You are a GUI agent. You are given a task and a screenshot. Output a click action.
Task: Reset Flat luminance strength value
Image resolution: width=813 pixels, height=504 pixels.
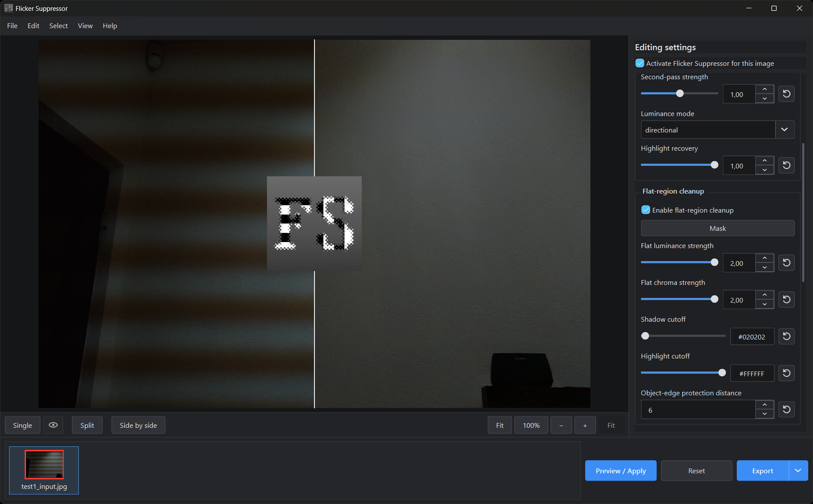(x=786, y=263)
